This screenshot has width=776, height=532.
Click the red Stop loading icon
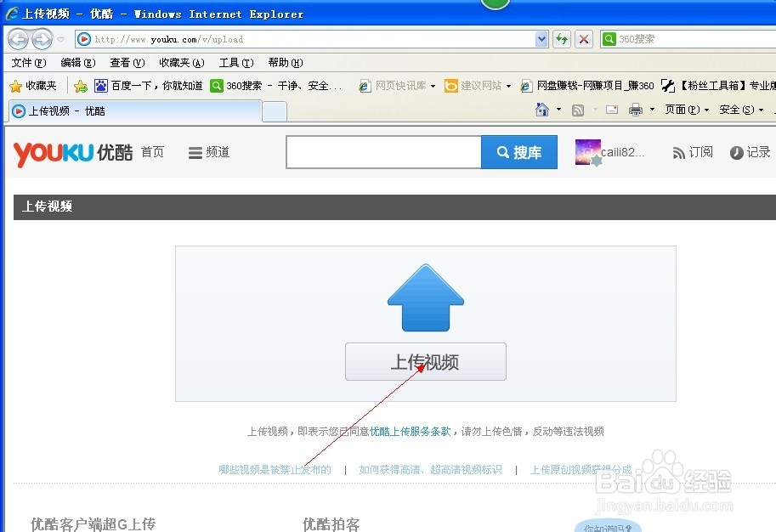tap(584, 39)
